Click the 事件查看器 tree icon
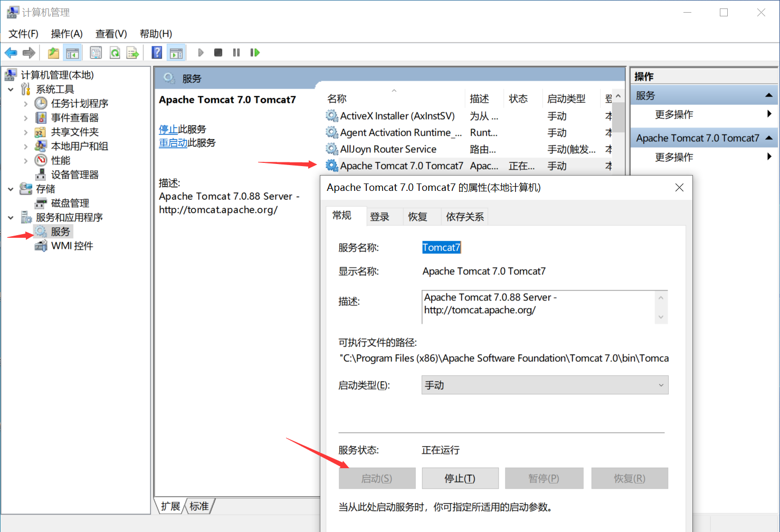 41,118
